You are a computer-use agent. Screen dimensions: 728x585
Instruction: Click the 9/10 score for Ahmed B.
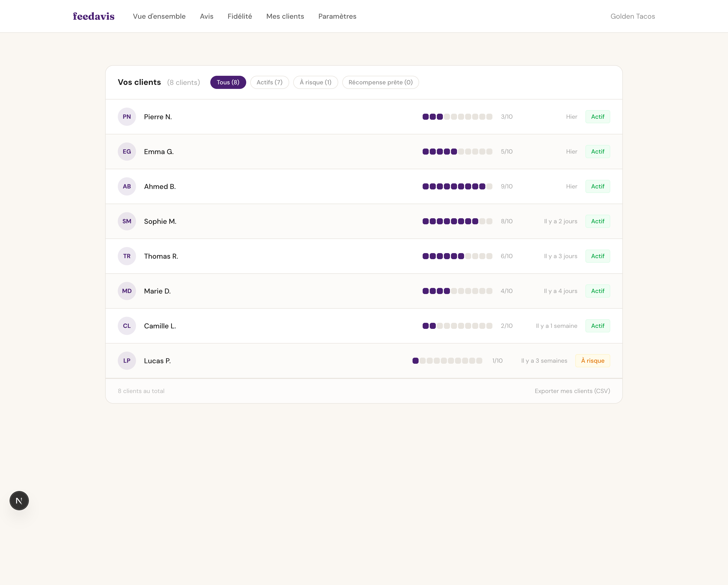507,186
